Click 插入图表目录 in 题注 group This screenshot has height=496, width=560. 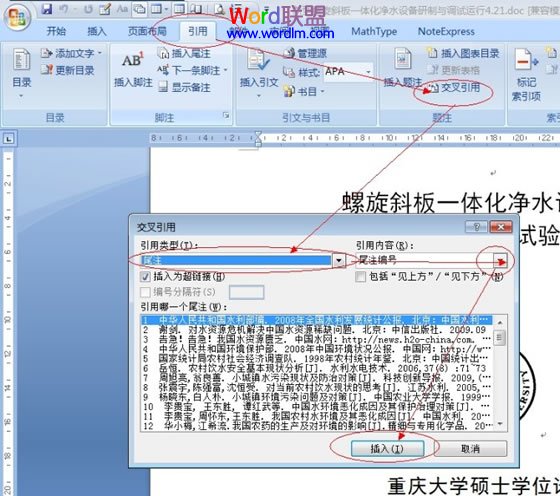pyautogui.click(x=463, y=54)
